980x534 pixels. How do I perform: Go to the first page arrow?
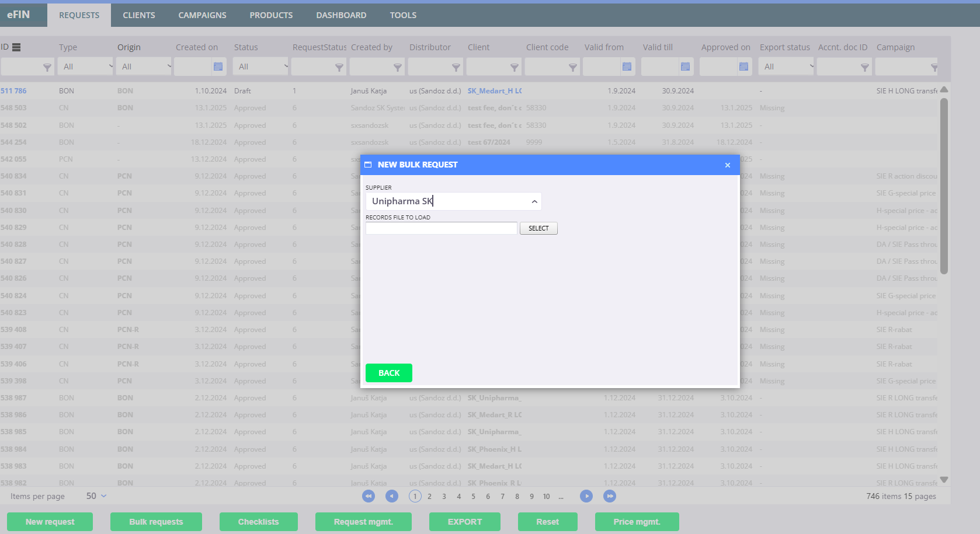(369, 496)
